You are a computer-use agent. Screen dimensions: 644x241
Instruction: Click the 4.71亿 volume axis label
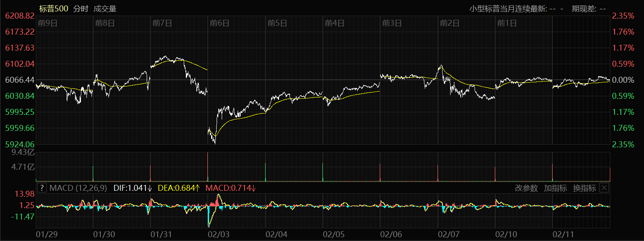[23, 167]
